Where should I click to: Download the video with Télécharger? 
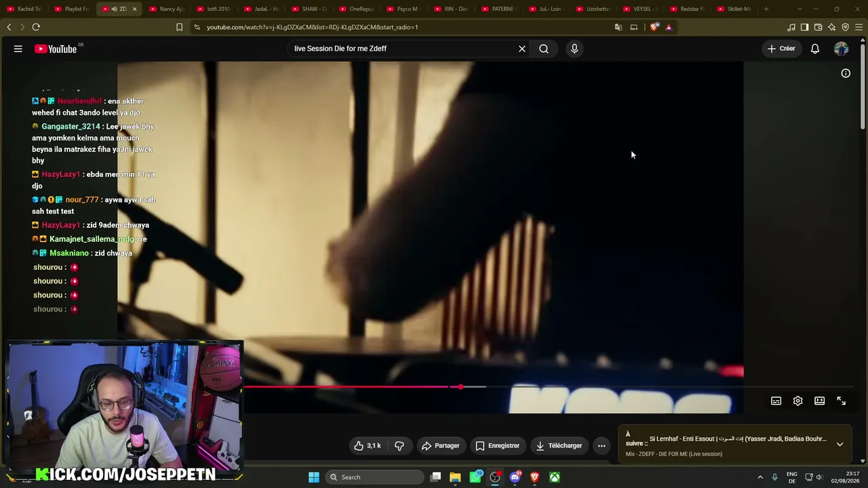pos(559,446)
